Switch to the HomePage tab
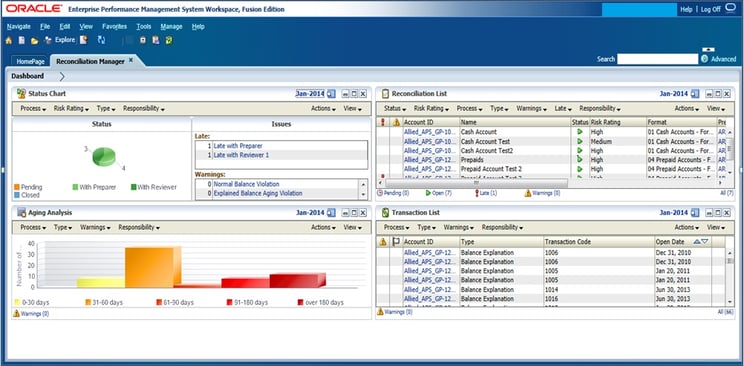 (x=30, y=62)
